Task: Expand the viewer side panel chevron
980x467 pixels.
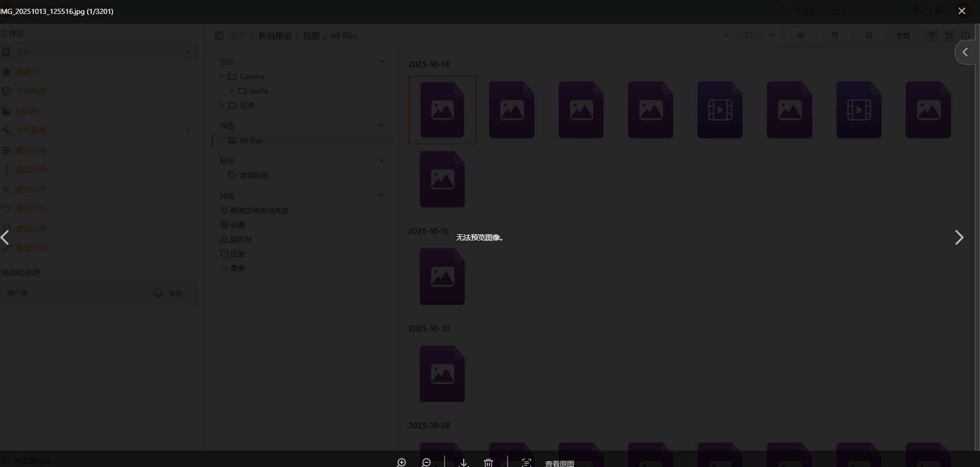Action: pyautogui.click(x=965, y=52)
